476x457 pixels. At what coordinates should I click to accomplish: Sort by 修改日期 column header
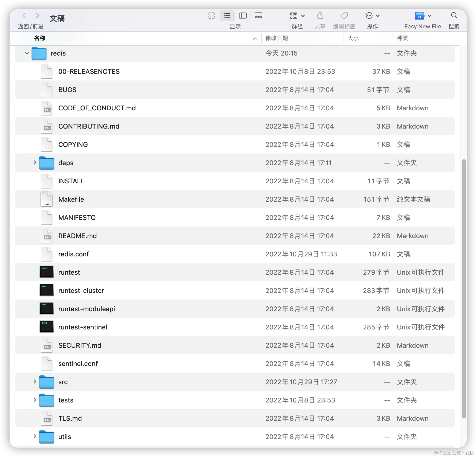tap(277, 38)
